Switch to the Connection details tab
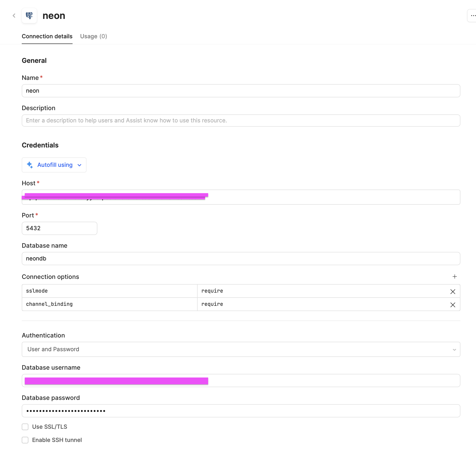The height and width of the screenshot is (450, 476). [x=47, y=36]
